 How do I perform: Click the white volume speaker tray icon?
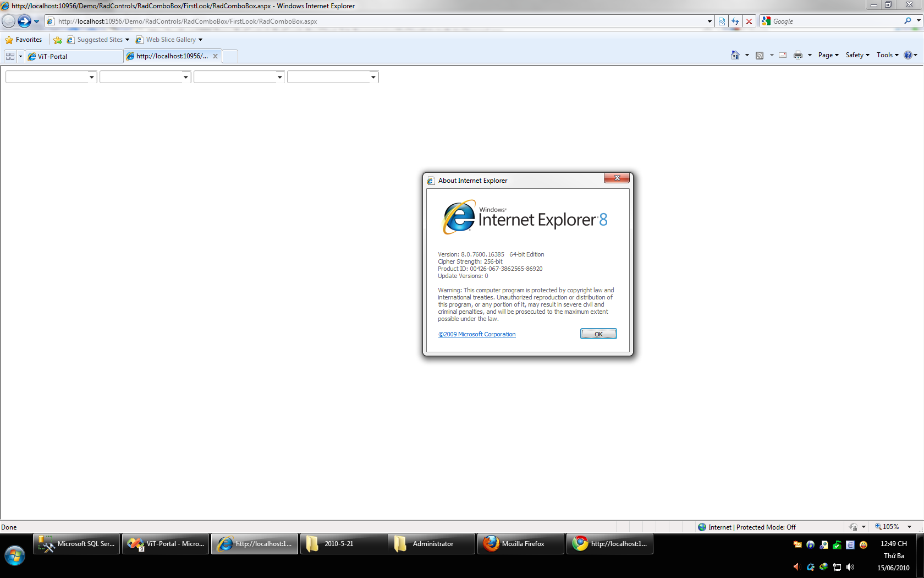pos(850,567)
